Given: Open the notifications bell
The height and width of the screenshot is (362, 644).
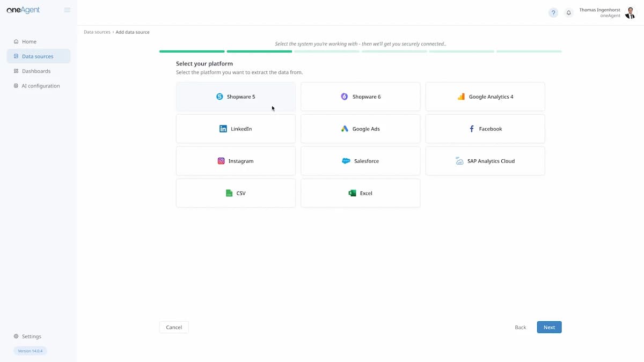Looking at the screenshot, I should (569, 13).
